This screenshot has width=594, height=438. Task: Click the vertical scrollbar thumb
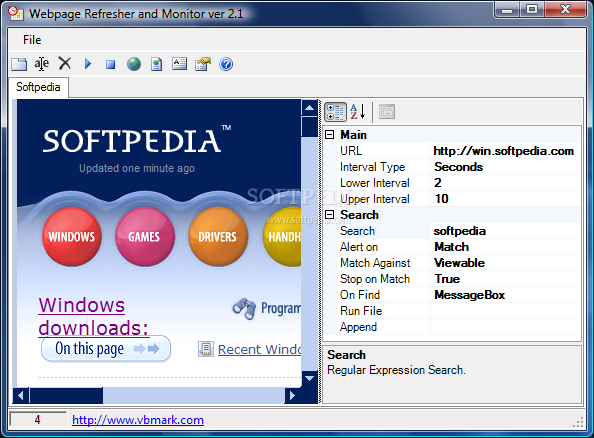pyautogui.click(x=310, y=127)
